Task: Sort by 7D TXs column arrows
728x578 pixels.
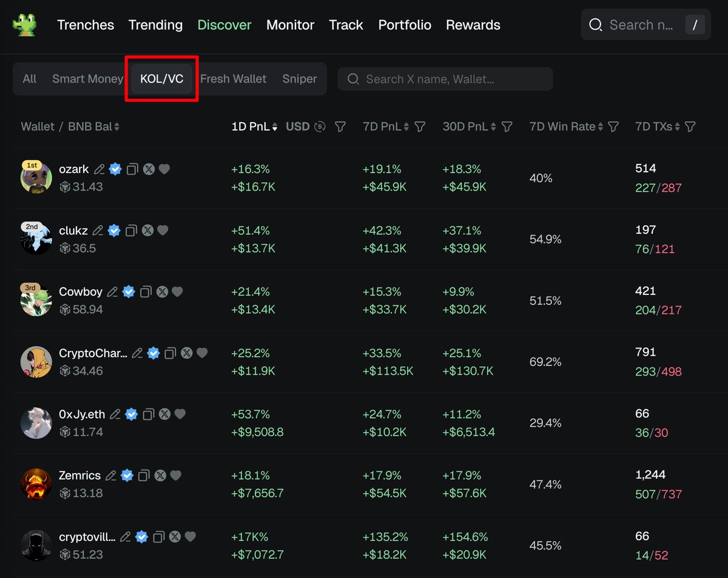Action: pyautogui.click(x=677, y=126)
